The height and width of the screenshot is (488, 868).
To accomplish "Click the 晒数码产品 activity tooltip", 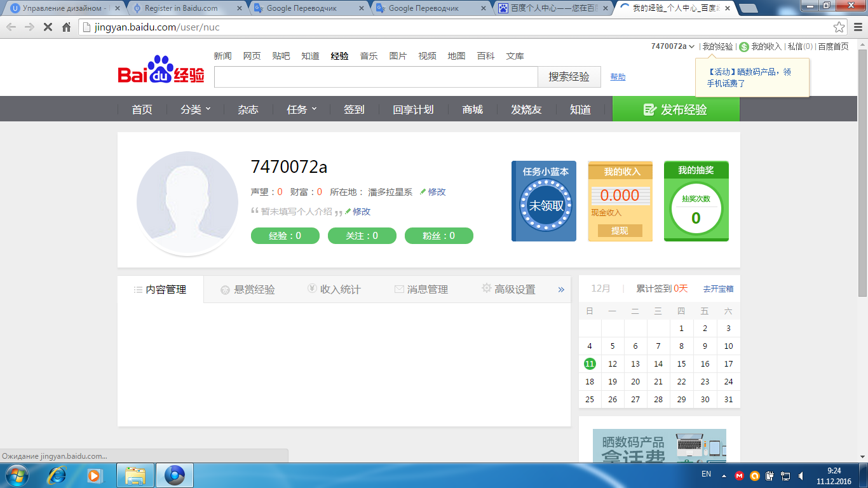I will pyautogui.click(x=752, y=78).
